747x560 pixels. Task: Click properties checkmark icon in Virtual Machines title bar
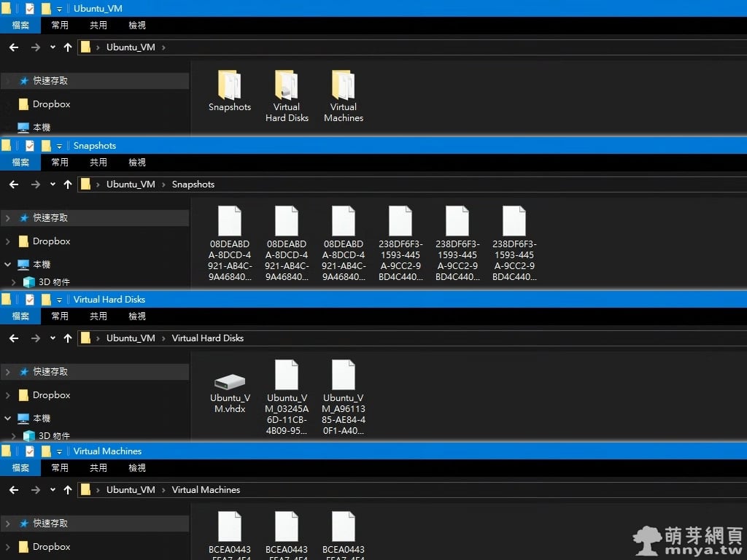(x=30, y=451)
